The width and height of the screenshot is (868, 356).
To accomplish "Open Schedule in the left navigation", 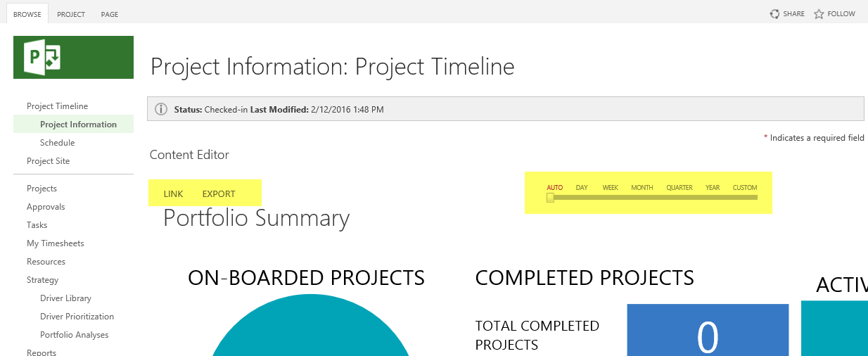I will [x=57, y=143].
